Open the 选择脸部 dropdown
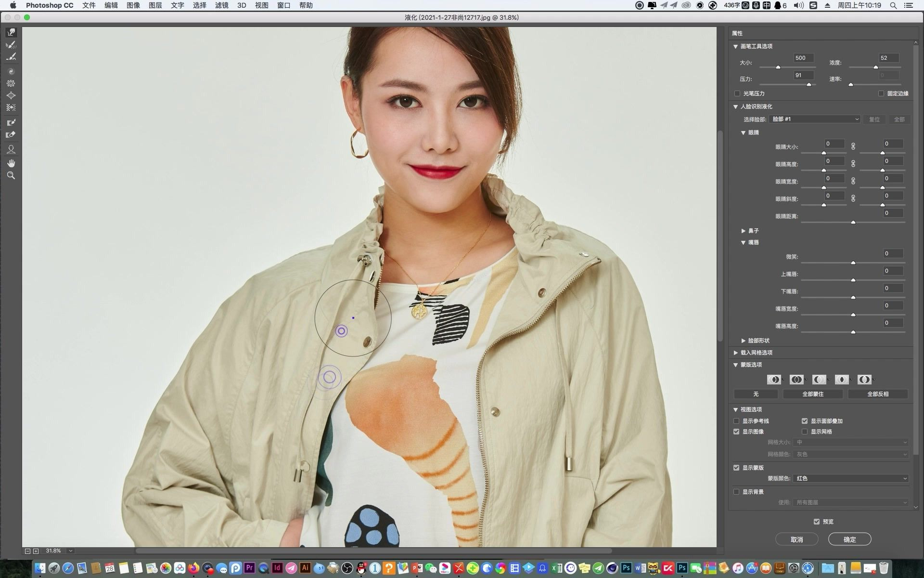The height and width of the screenshot is (578, 924). (x=815, y=119)
